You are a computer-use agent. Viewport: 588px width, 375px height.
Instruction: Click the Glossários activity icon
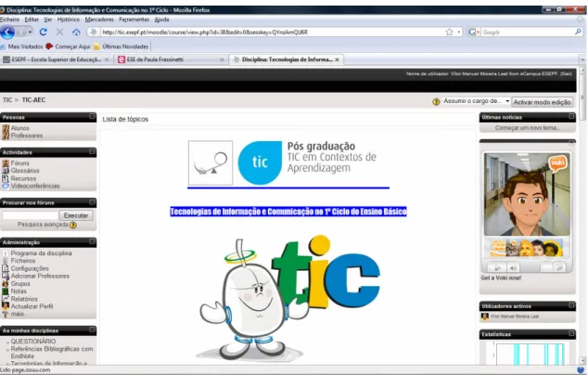[x=6, y=171]
